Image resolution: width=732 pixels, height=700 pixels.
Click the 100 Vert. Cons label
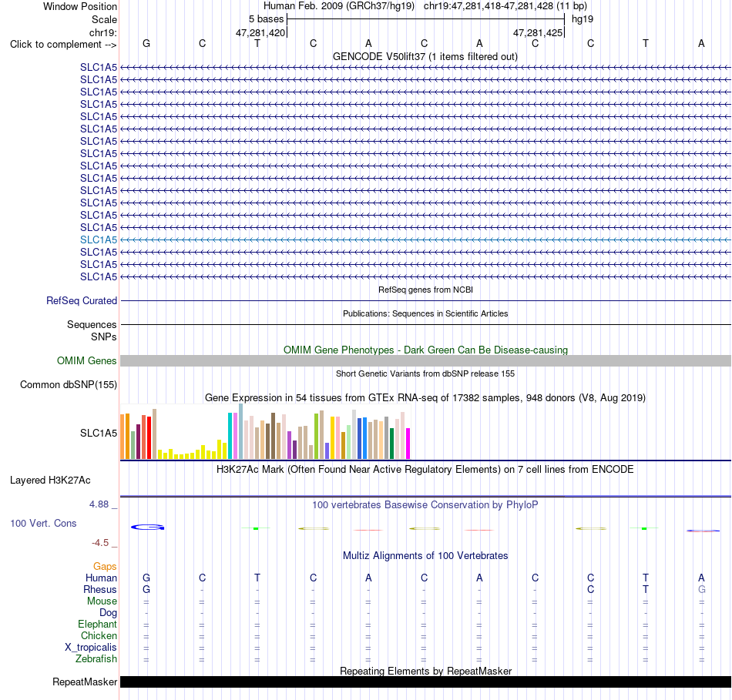click(x=43, y=524)
